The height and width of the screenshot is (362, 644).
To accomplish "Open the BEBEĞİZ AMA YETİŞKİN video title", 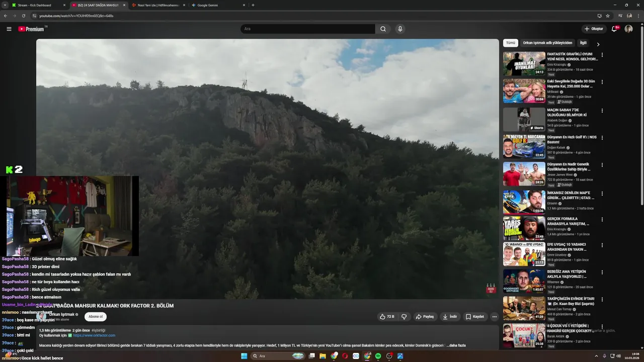I will (567, 274).
